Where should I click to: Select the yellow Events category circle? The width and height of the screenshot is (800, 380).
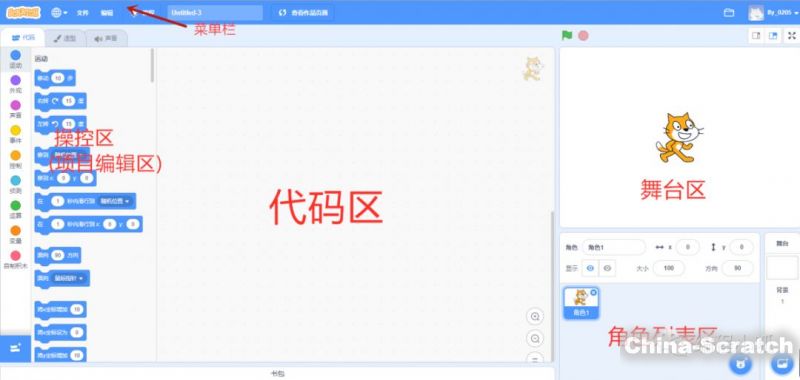tap(16, 131)
